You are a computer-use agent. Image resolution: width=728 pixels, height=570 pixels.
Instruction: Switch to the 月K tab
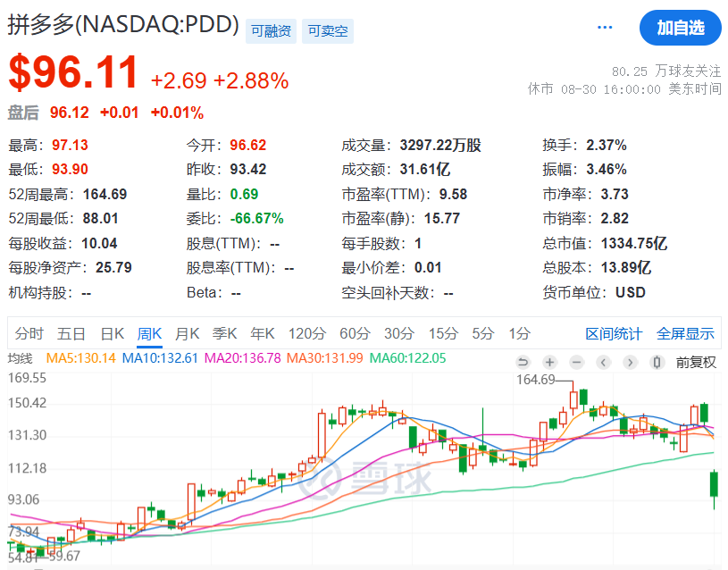(187, 333)
